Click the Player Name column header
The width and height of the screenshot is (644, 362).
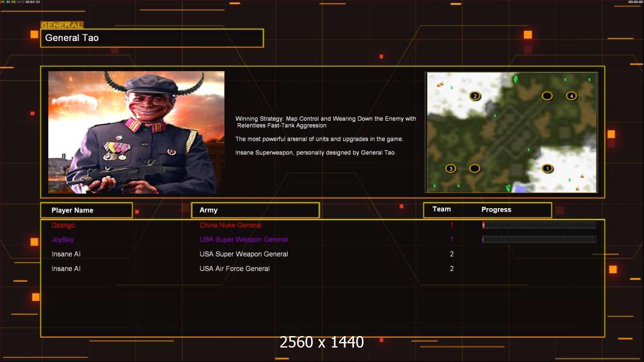pos(86,211)
